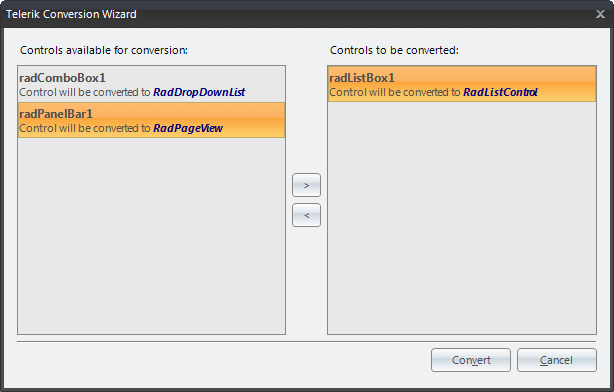Select radListBox1 in controls to be converted
Screen dimensions: 614x392
click(462, 84)
